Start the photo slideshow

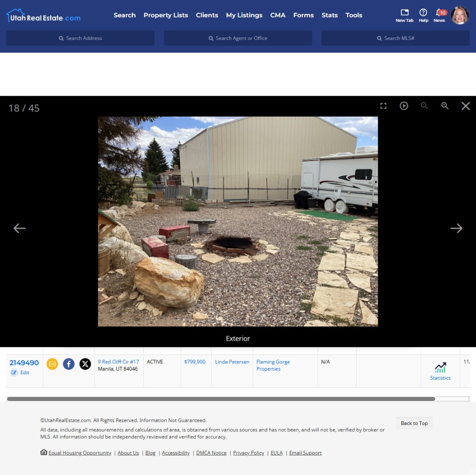click(x=404, y=105)
